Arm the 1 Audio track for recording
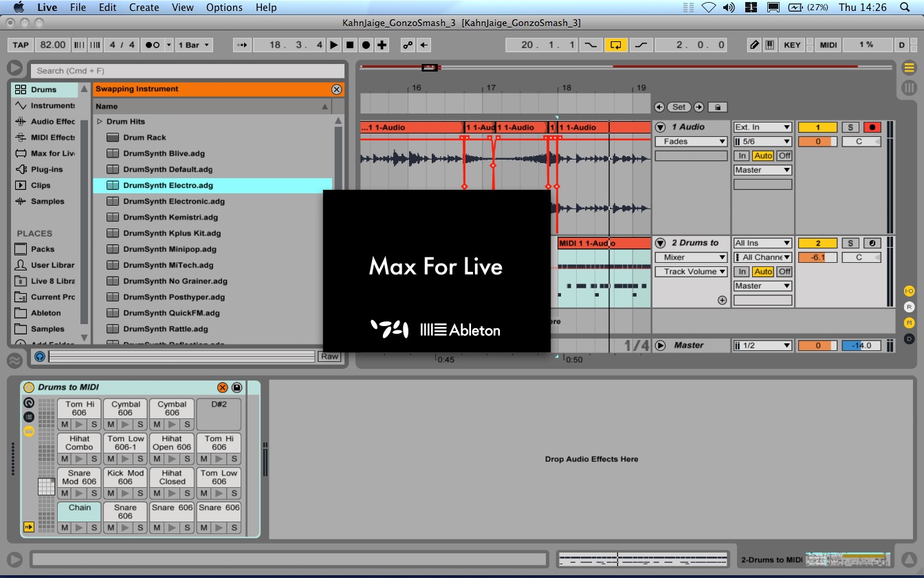 (872, 127)
